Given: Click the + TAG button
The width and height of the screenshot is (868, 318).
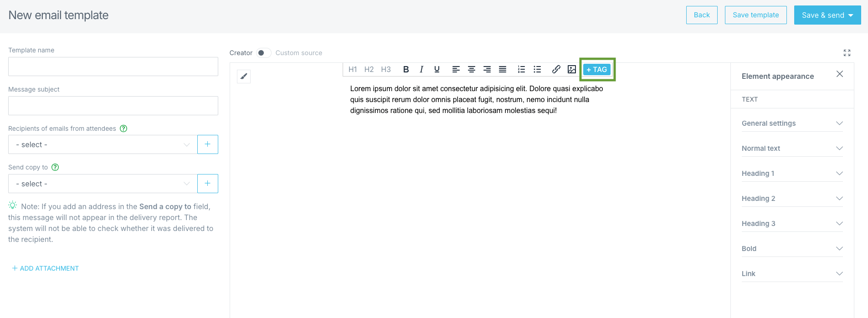Looking at the screenshot, I should click(597, 69).
